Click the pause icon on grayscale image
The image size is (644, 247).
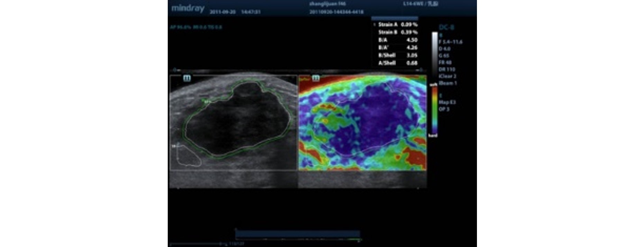(x=187, y=78)
